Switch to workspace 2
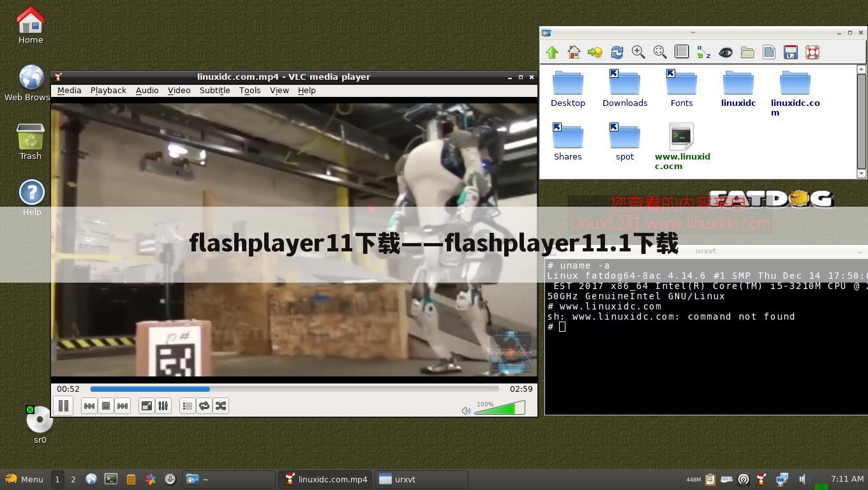The height and width of the screenshot is (490, 868). click(73, 479)
